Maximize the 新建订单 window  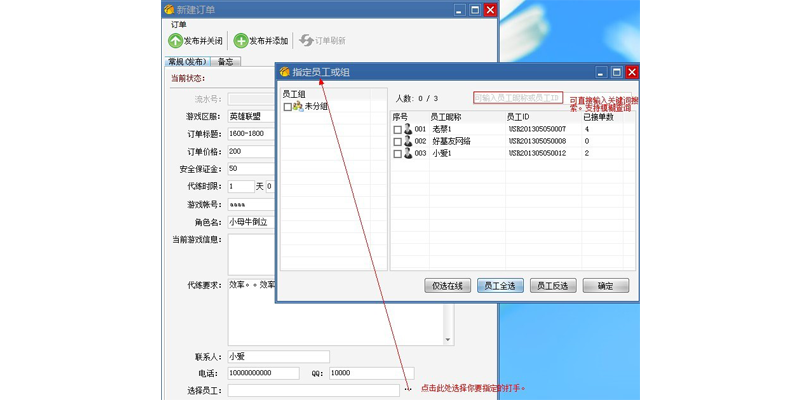(475, 10)
